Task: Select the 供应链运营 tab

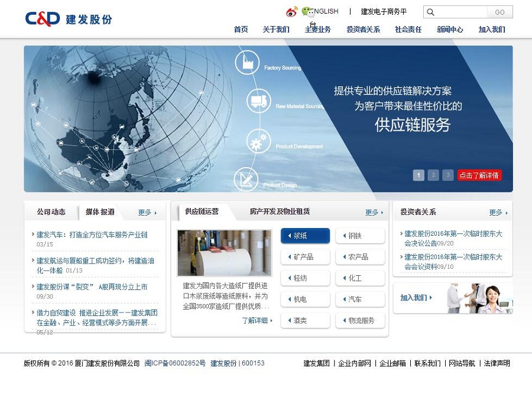Action: pos(202,211)
